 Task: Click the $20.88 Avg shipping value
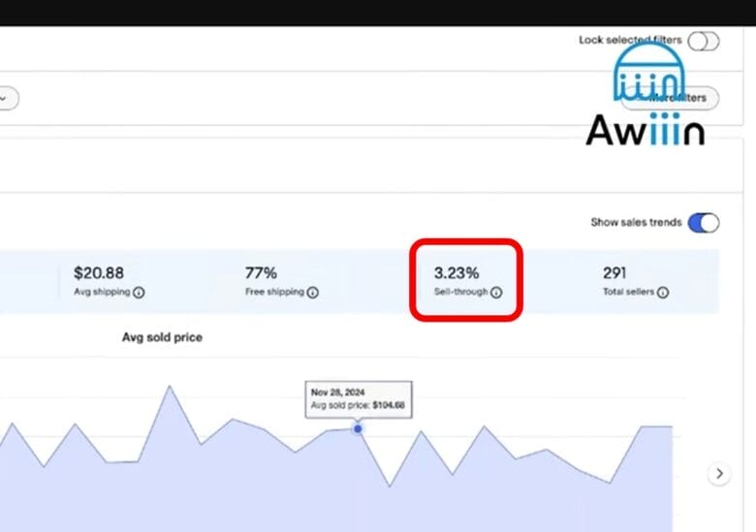(99, 273)
